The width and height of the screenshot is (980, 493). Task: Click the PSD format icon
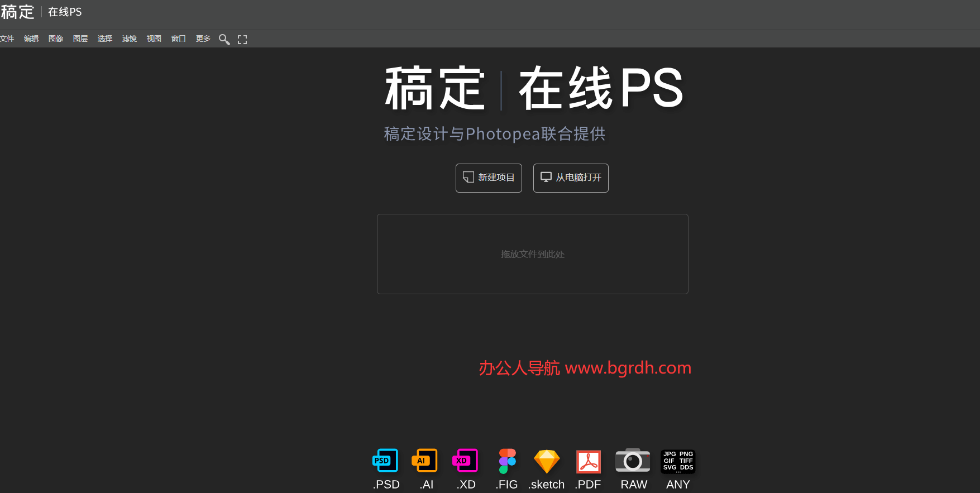(x=385, y=461)
